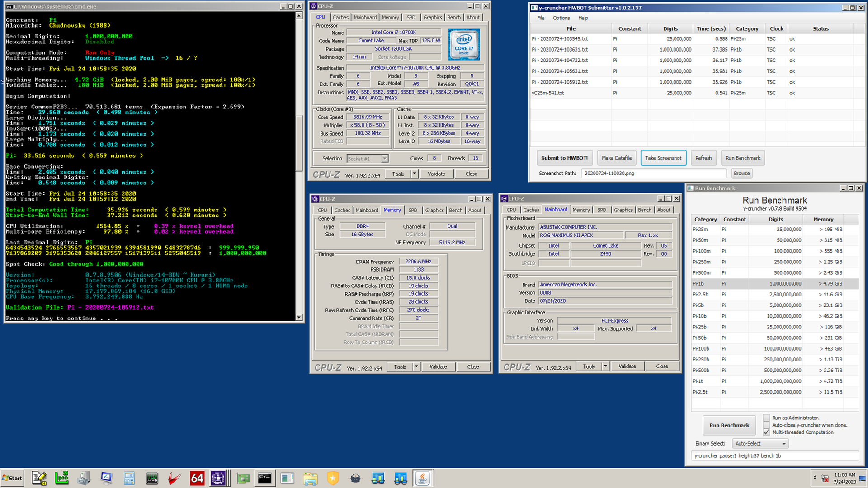Switch to CPU-Z purple chip taskbar icon
The height and width of the screenshot is (488, 868).
point(218,478)
